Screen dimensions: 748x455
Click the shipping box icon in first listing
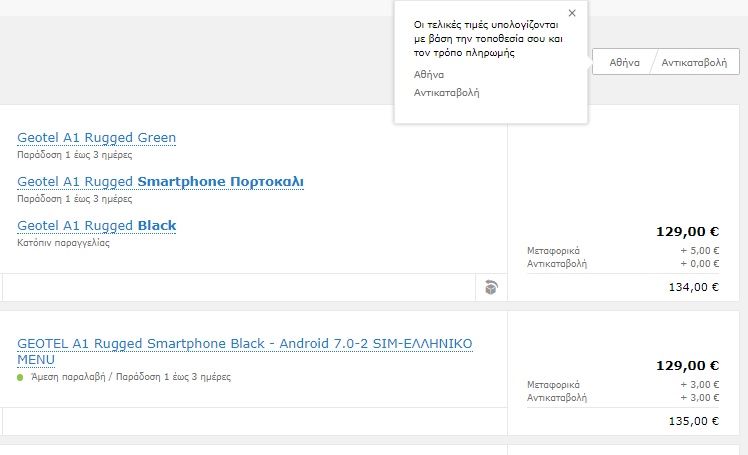point(489,288)
